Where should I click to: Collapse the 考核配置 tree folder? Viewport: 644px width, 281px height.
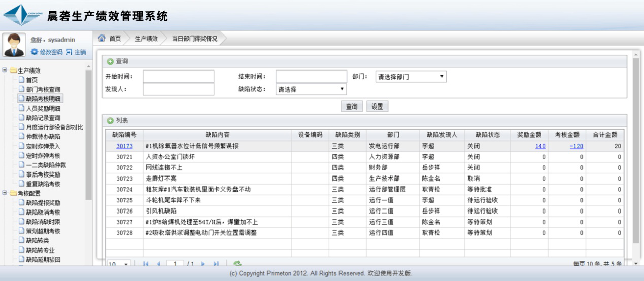[x=5, y=193]
